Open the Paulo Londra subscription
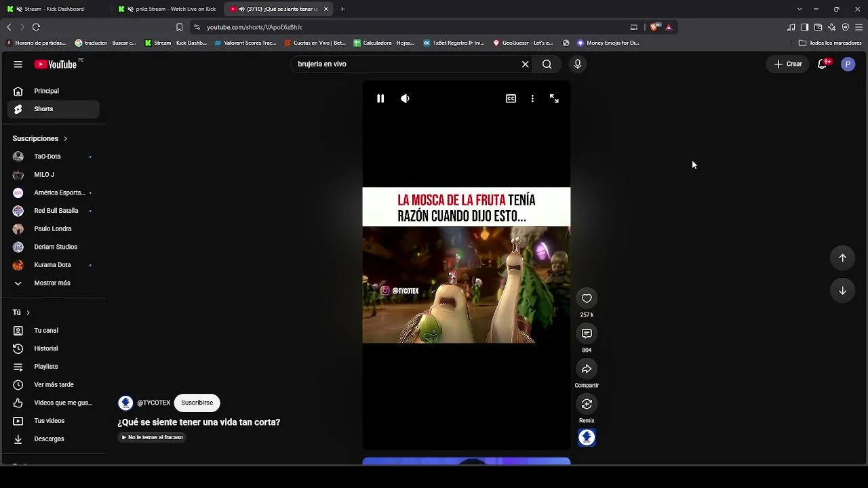Viewport: 868px width, 488px height. (x=54, y=229)
